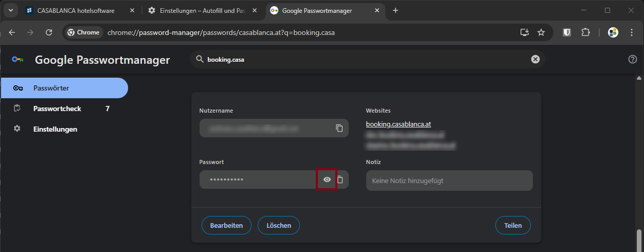Click the Notiz text field

coord(449,181)
